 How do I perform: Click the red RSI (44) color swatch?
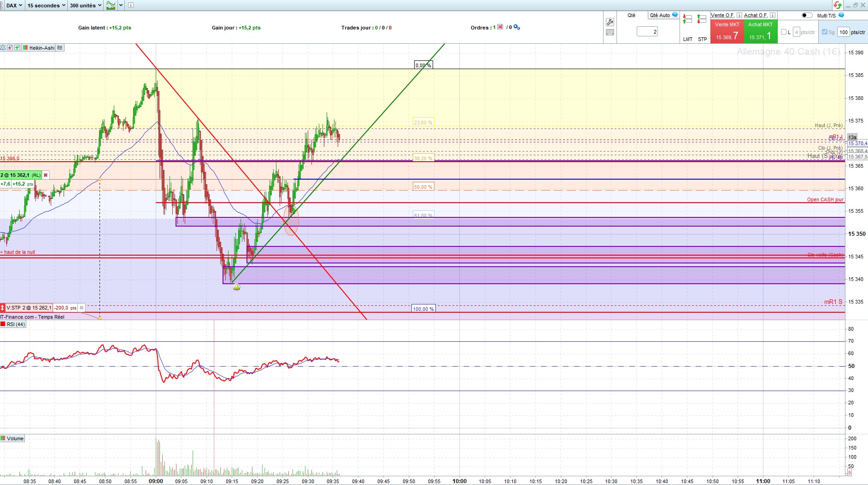click(x=3, y=324)
